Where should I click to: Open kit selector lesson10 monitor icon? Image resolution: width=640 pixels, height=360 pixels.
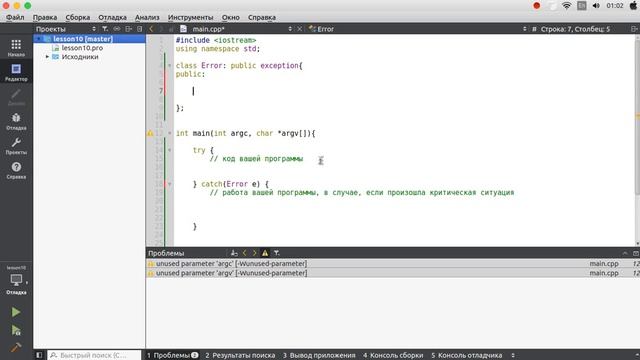pos(16,280)
